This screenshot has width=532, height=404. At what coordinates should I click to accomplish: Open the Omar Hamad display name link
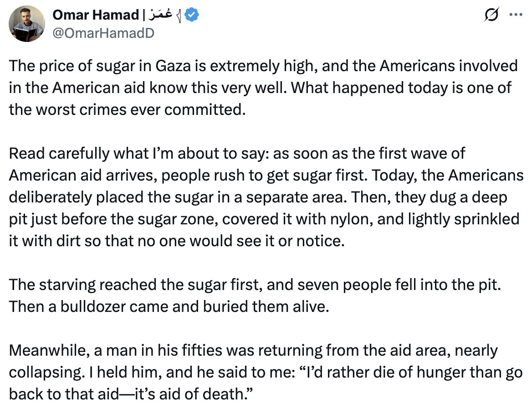pyautogui.click(x=96, y=15)
